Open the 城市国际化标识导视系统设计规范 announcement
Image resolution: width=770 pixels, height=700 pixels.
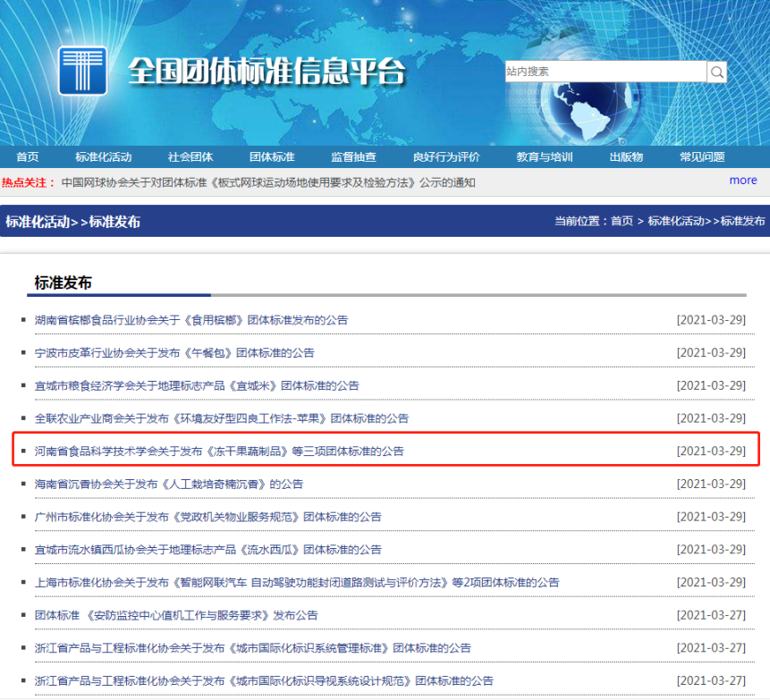click(x=264, y=681)
